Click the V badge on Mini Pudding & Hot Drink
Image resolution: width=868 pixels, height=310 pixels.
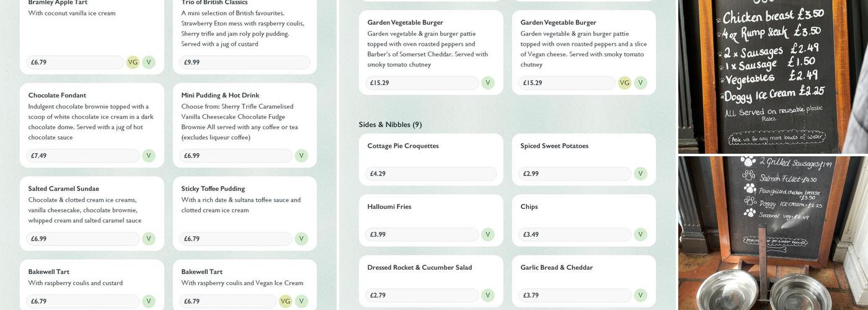click(x=301, y=156)
